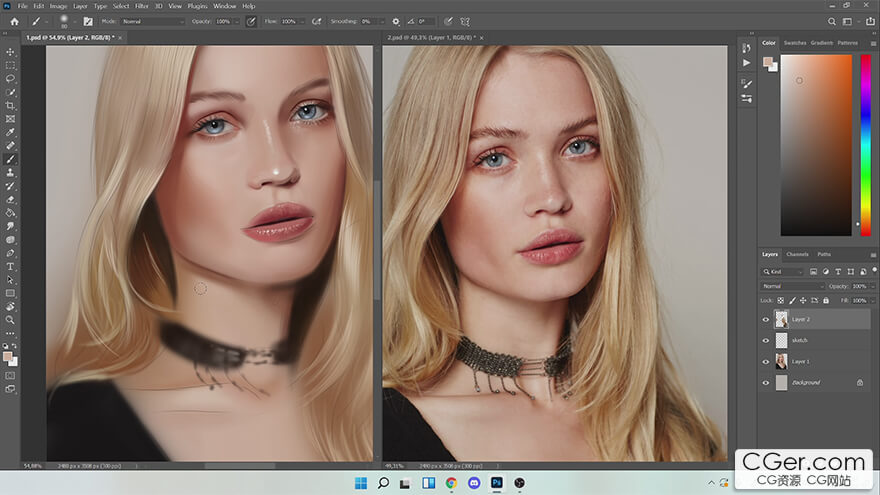Open the brush settings panel toggle icon

pos(88,21)
